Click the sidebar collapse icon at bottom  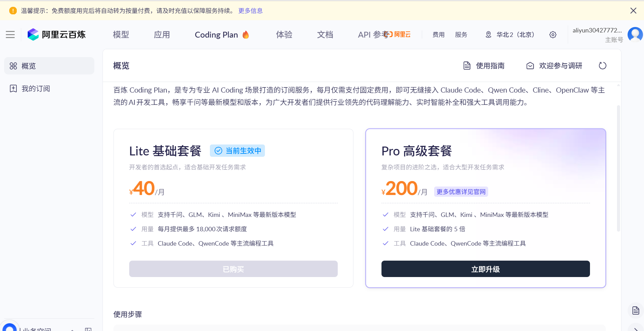[x=88, y=329]
